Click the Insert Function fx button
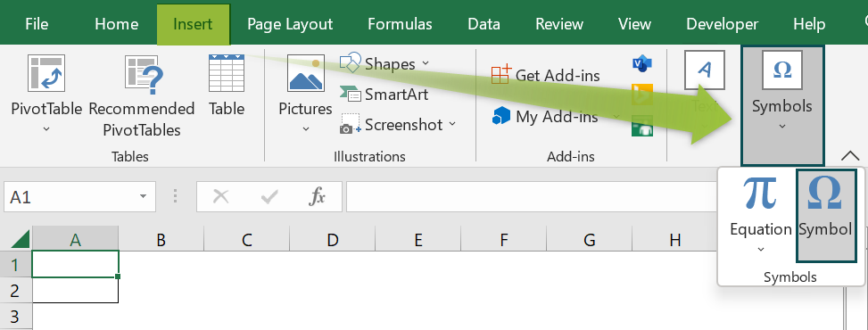Viewport: 868px width, 330px height. coord(317,196)
